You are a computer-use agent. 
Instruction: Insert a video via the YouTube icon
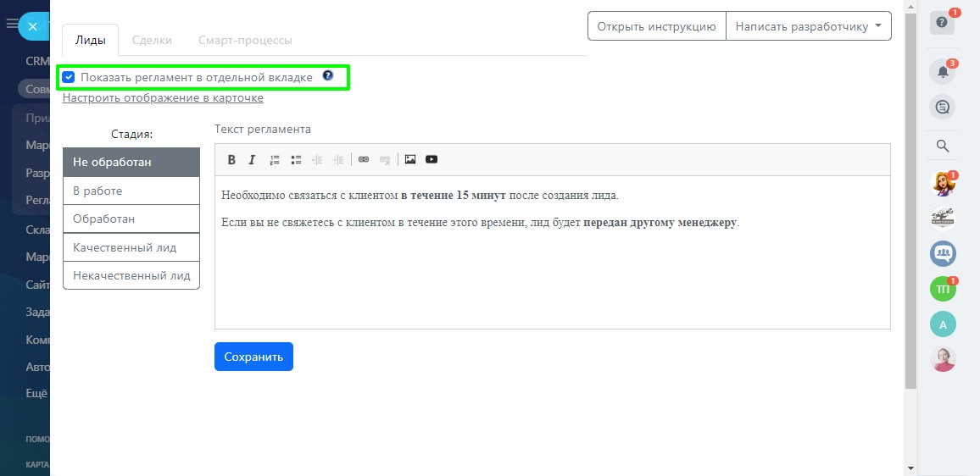(432, 160)
